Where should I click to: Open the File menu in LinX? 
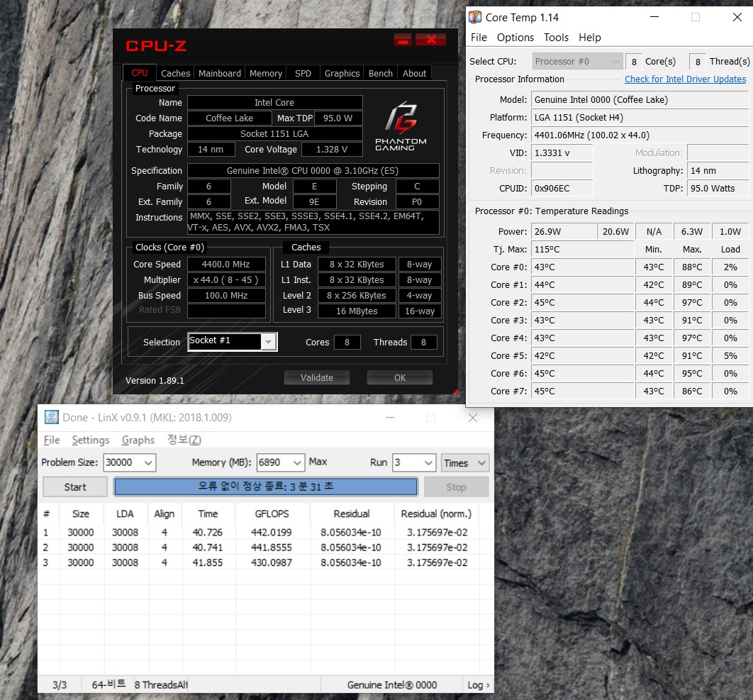pos(52,440)
